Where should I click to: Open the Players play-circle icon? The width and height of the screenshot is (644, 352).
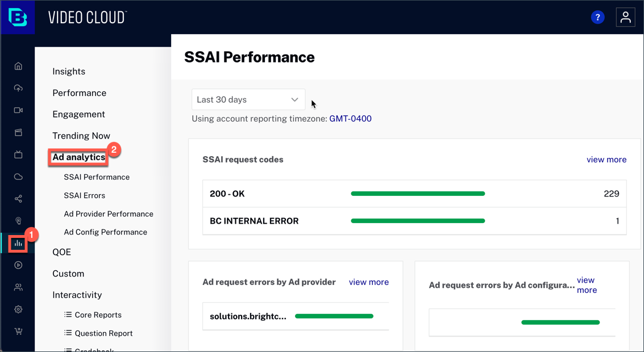pyautogui.click(x=18, y=265)
